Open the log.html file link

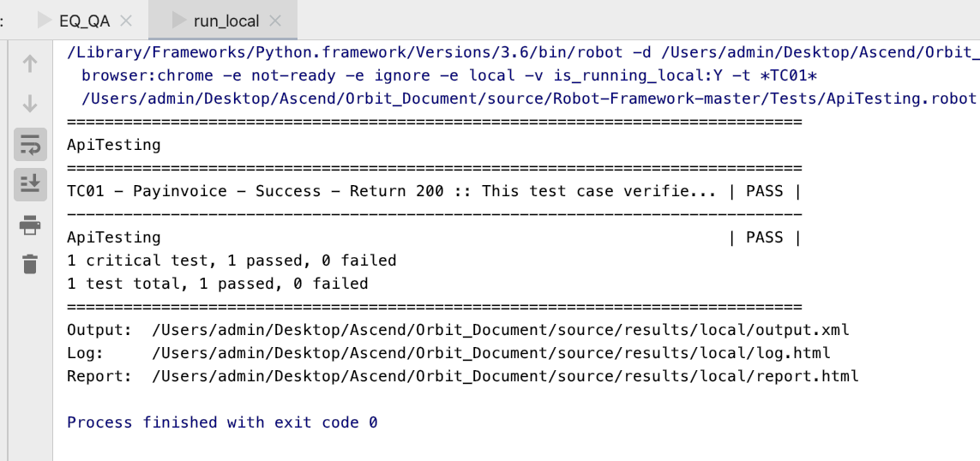490,352
